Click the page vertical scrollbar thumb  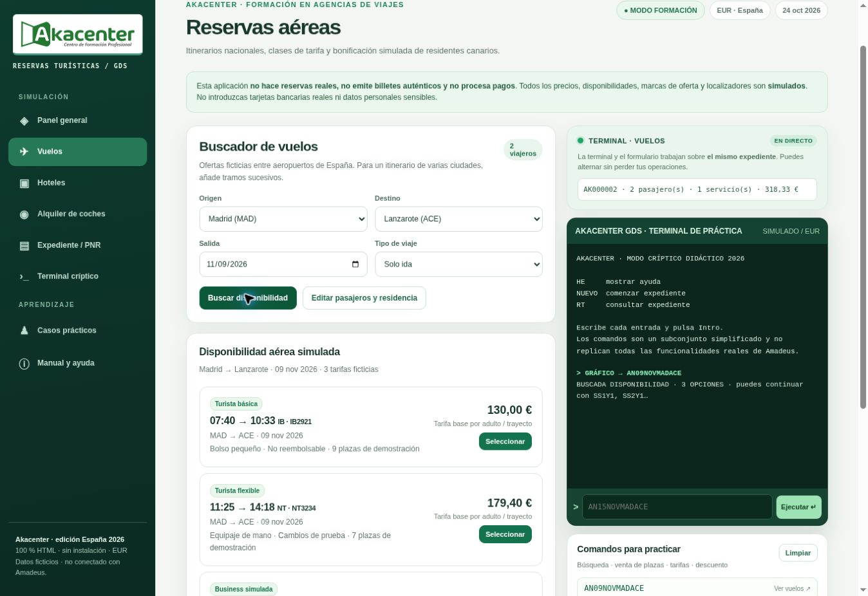click(863, 227)
